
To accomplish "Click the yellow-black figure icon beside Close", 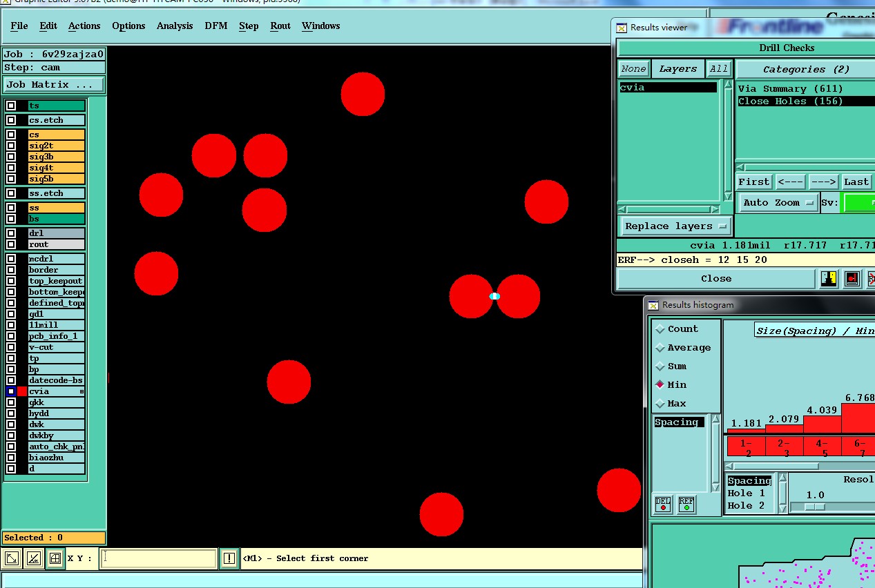I will [829, 279].
